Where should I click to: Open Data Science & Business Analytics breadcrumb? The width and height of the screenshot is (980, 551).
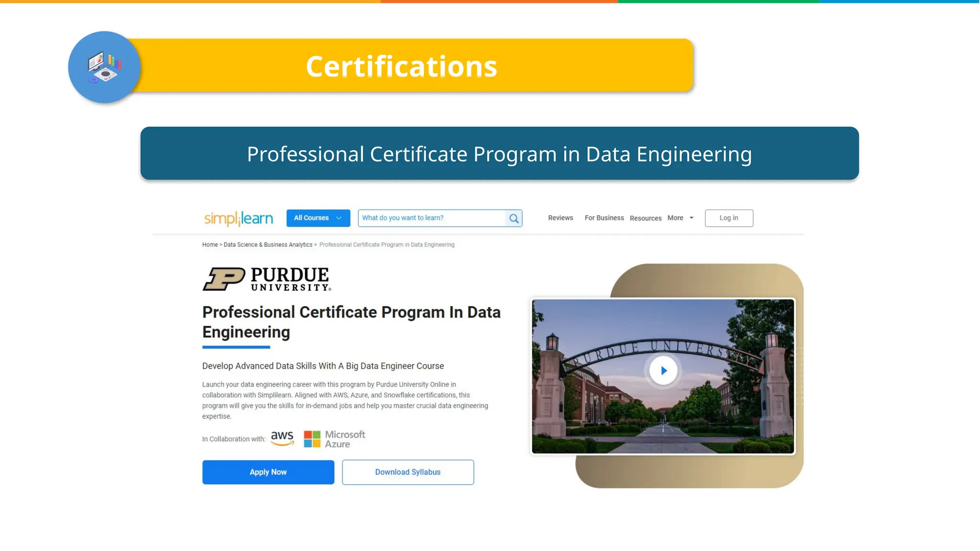tap(268, 244)
